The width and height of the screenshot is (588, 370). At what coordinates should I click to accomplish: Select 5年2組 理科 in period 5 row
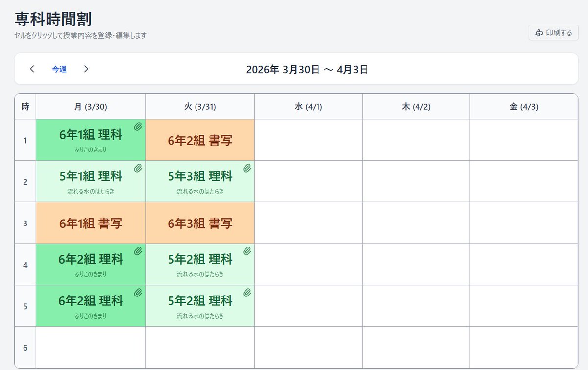click(200, 306)
